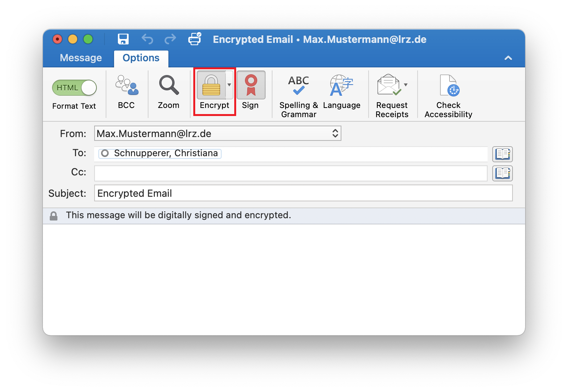Click the Save icon in the title bar
Image resolution: width=568 pixels, height=392 pixels.
123,39
